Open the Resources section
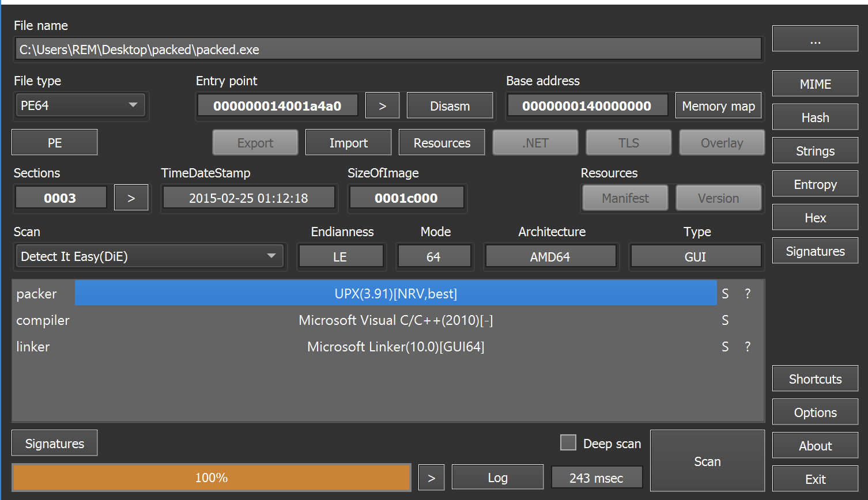This screenshot has width=868, height=500. pyautogui.click(x=441, y=143)
